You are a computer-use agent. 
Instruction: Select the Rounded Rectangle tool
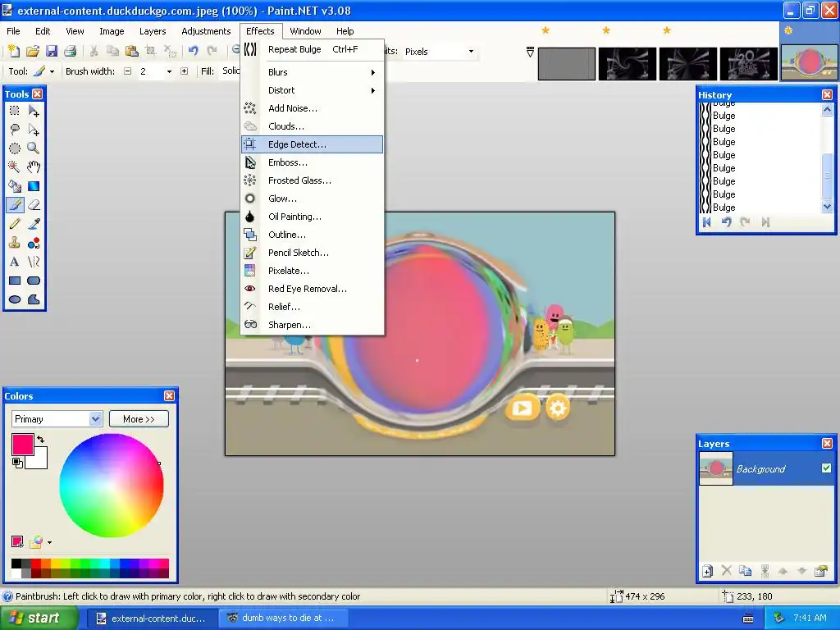pyautogui.click(x=34, y=281)
